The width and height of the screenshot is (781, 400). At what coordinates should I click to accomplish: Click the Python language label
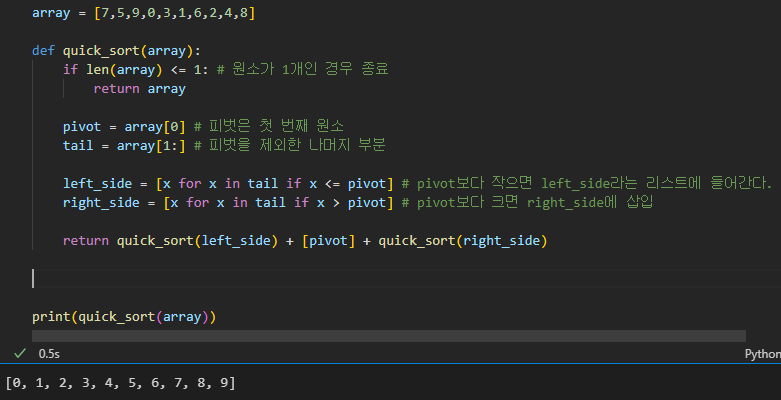(x=763, y=354)
